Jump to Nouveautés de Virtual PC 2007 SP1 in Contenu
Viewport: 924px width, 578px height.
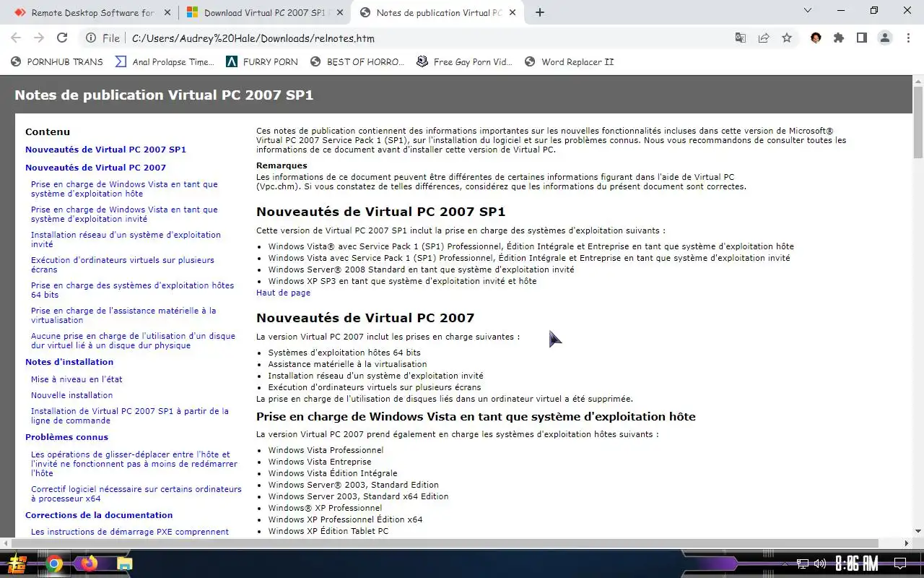click(x=105, y=150)
